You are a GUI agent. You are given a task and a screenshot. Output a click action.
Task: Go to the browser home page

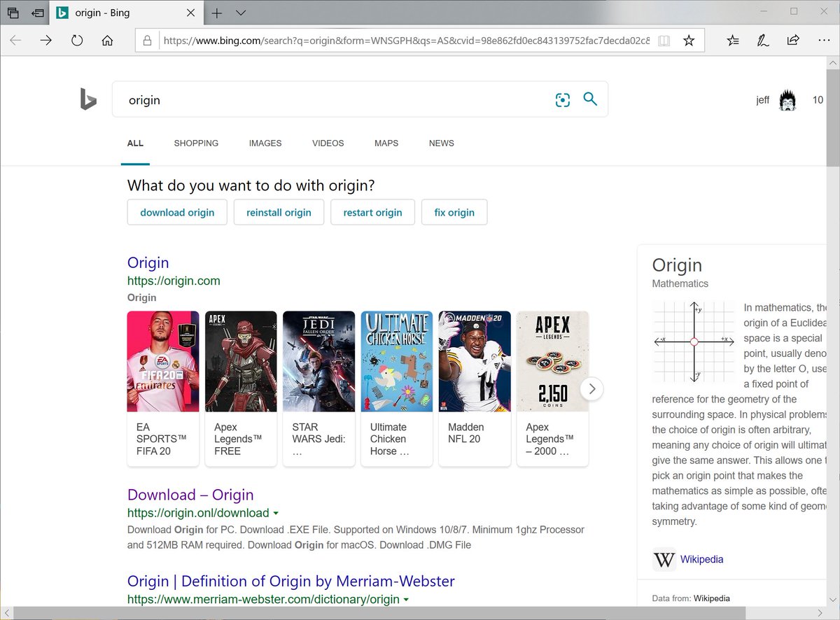pyautogui.click(x=107, y=41)
